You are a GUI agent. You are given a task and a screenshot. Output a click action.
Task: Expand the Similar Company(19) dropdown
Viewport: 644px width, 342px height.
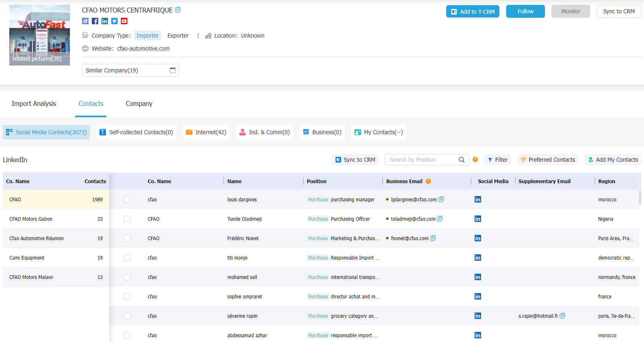click(131, 70)
